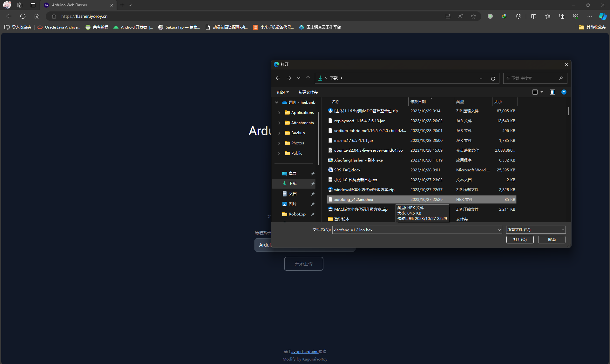
Task: Select 小方1.0-代码更新日志.txt file
Action: 421,180
